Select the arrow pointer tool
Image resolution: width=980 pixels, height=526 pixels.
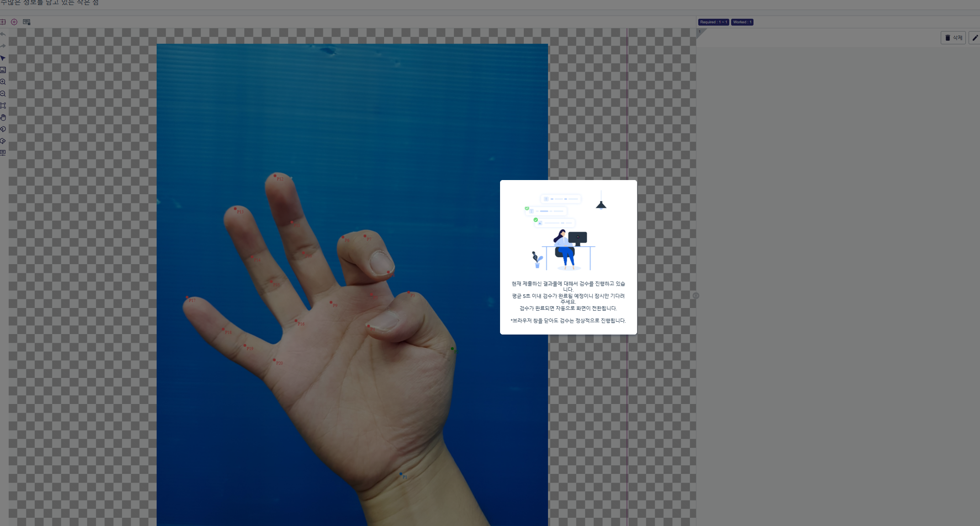click(3, 58)
